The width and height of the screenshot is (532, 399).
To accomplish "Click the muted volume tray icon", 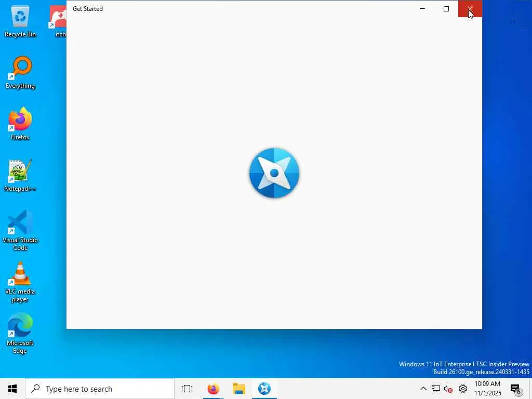I will [x=448, y=389].
